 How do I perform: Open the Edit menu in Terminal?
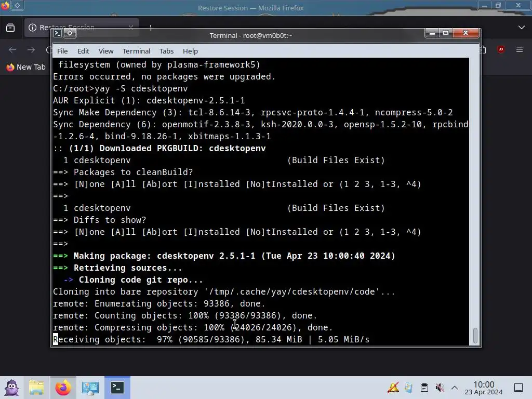[x=83, y=51]
